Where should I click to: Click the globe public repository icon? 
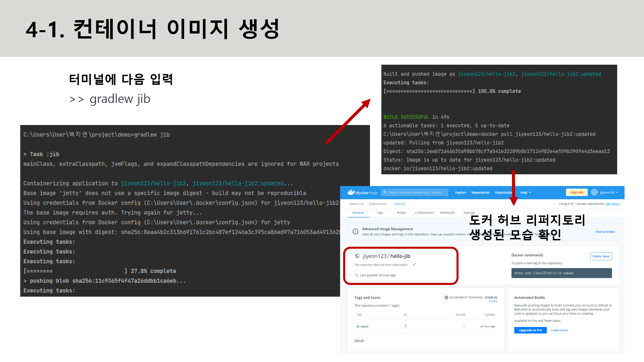coord(357,256)
